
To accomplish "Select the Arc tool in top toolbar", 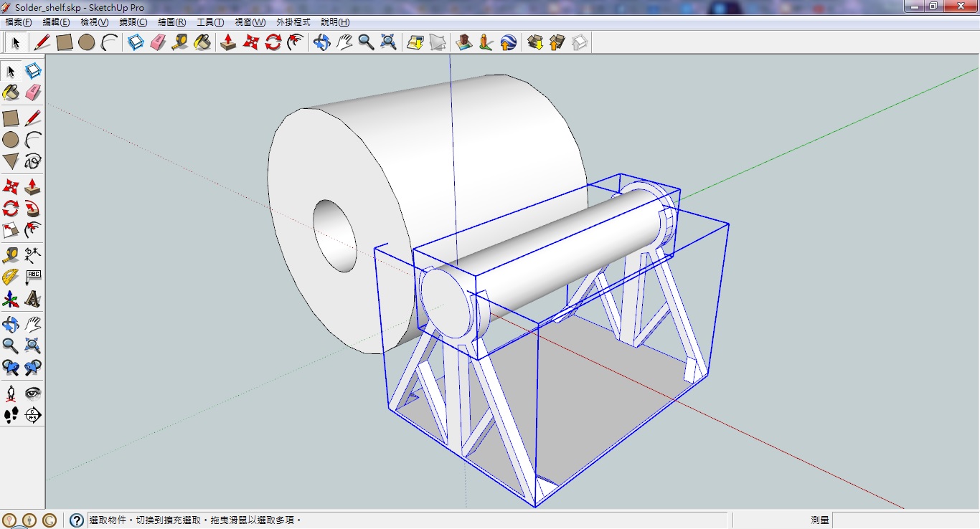I will tap(109, 42).
